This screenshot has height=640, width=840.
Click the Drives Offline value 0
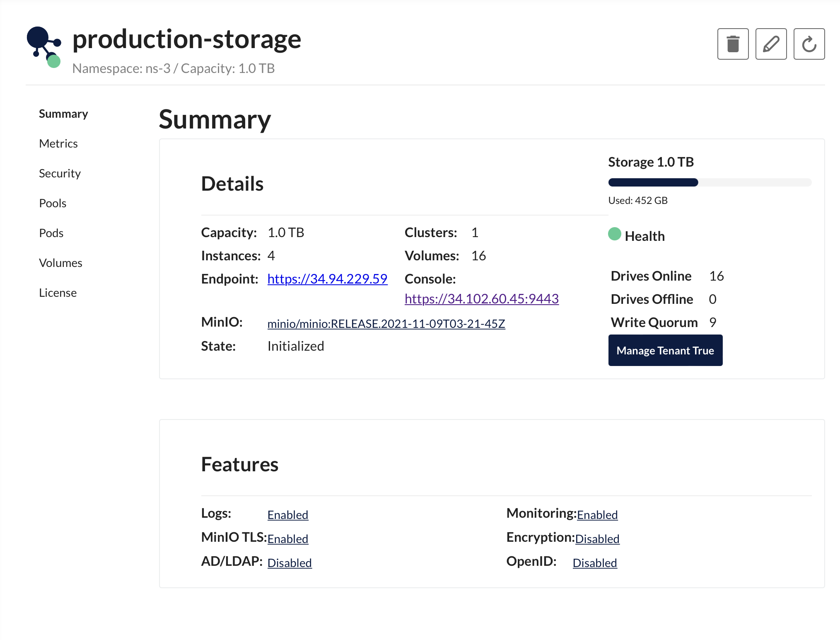tap(712, 299)
